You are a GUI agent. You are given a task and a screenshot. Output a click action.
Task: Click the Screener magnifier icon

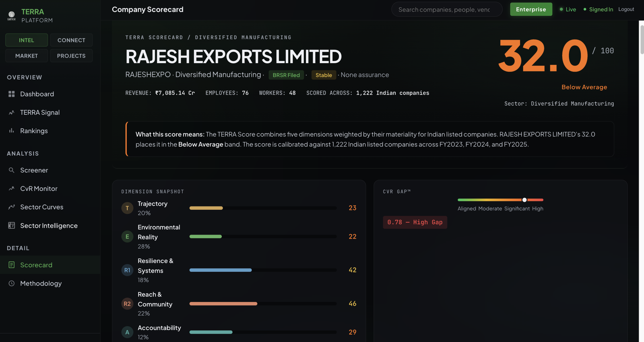tap(12, 170)
